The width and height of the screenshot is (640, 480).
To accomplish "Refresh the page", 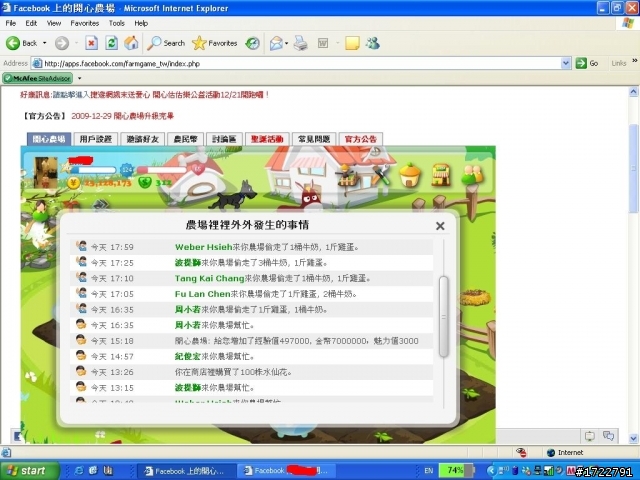I will (x=111, y=43).
